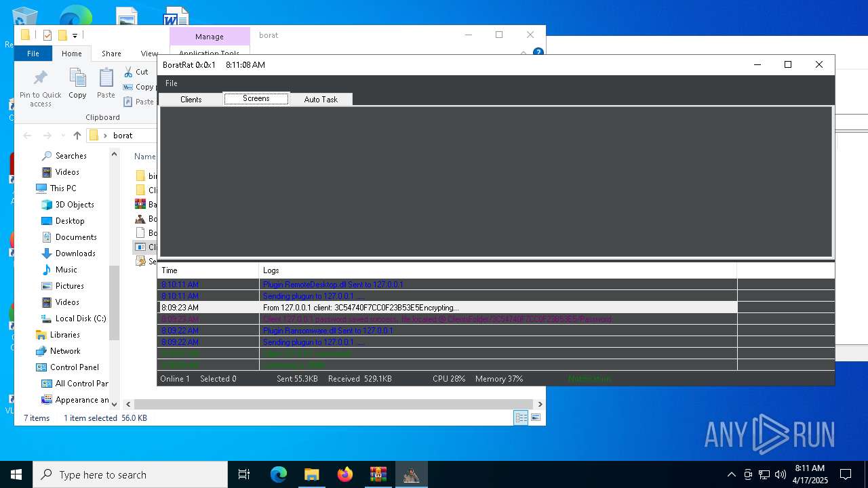
Task: Open File Explorer from taskbar
Action: point(311,474)
